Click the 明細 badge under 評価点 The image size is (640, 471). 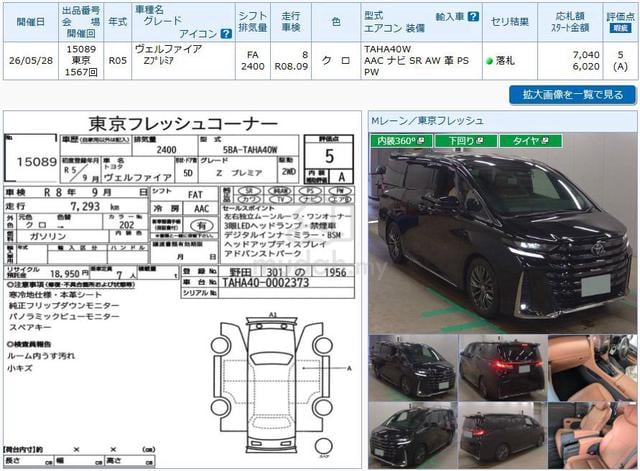click(x=620, y=28)
